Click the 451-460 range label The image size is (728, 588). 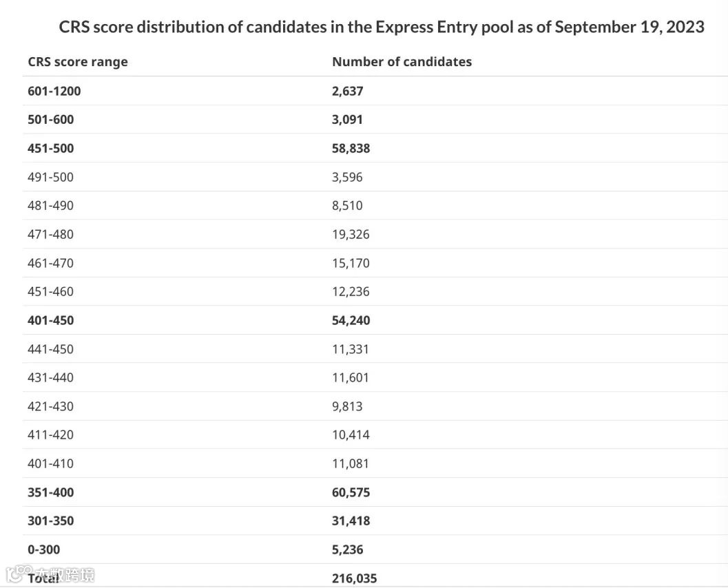coord(50,291)
